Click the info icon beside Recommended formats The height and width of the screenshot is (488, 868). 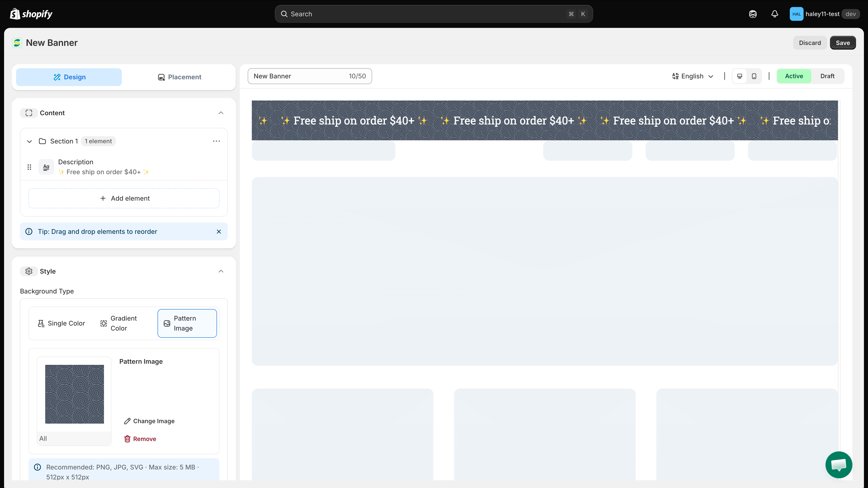click(x=37, y=467)
